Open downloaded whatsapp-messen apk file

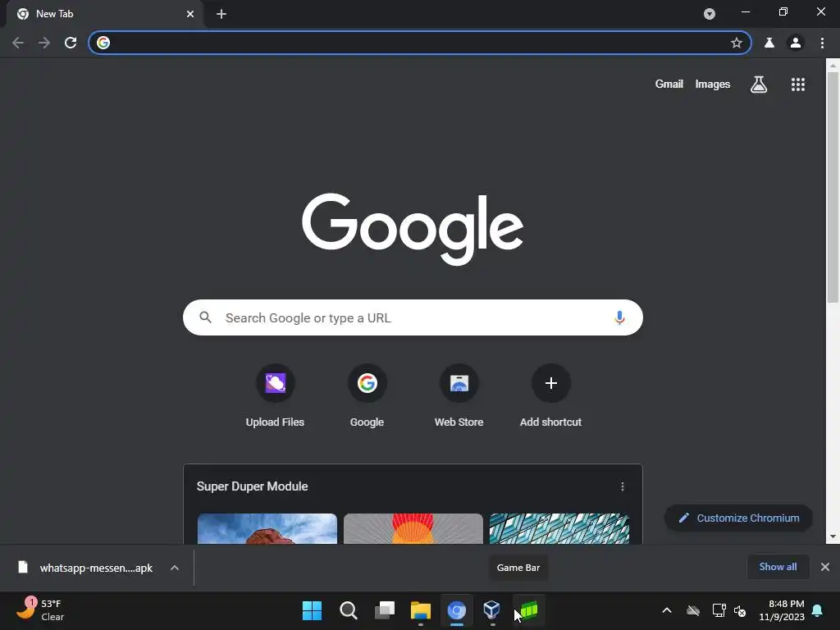[x=97, y=568]
